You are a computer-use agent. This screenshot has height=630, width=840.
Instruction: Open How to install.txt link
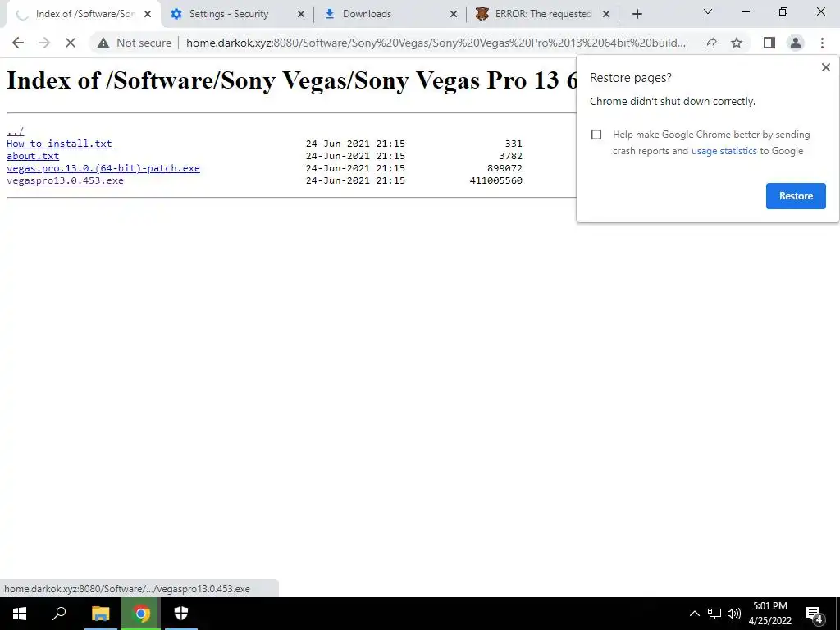59,144
